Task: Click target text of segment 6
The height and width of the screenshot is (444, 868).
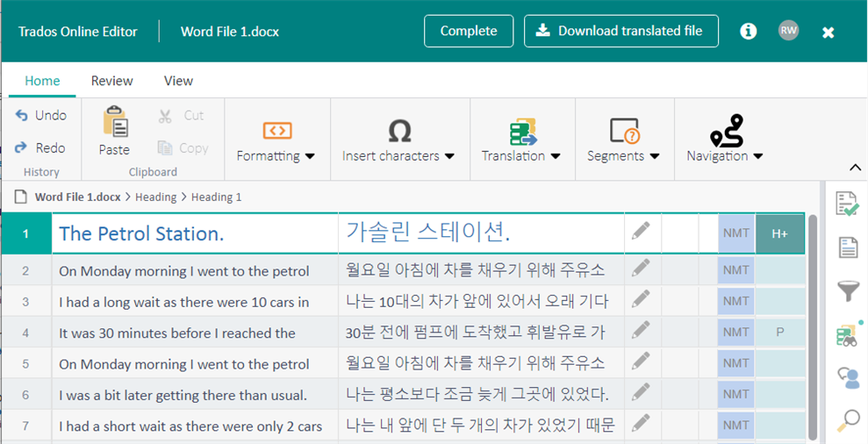Action: [x=477, y=394]
